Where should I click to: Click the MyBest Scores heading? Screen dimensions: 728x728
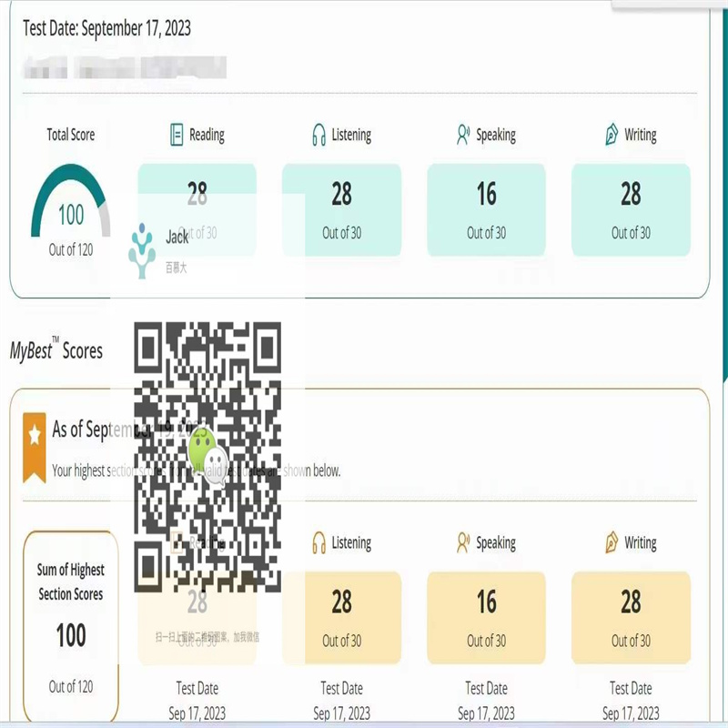tap(56, 350)
